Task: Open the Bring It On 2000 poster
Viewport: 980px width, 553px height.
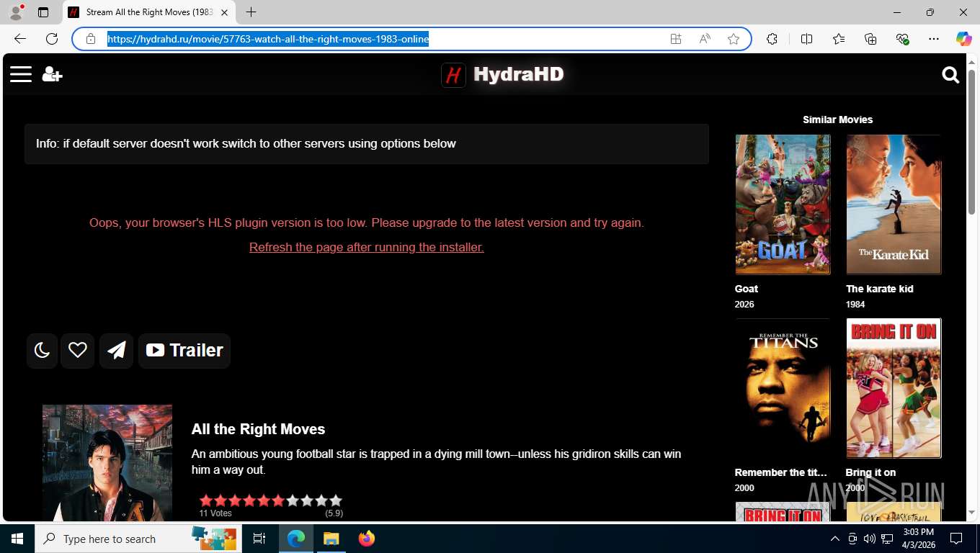Action: 894,388
